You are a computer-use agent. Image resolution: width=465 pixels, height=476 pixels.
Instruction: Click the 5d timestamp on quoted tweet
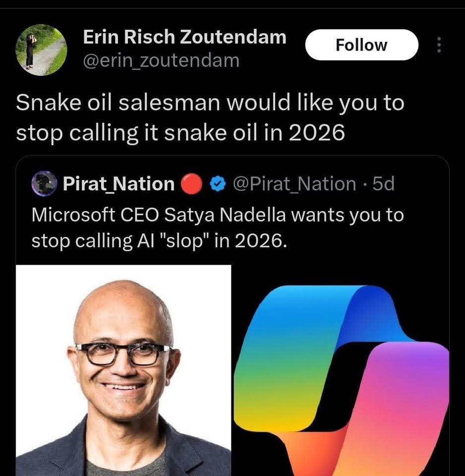click(x=383, y=184)
